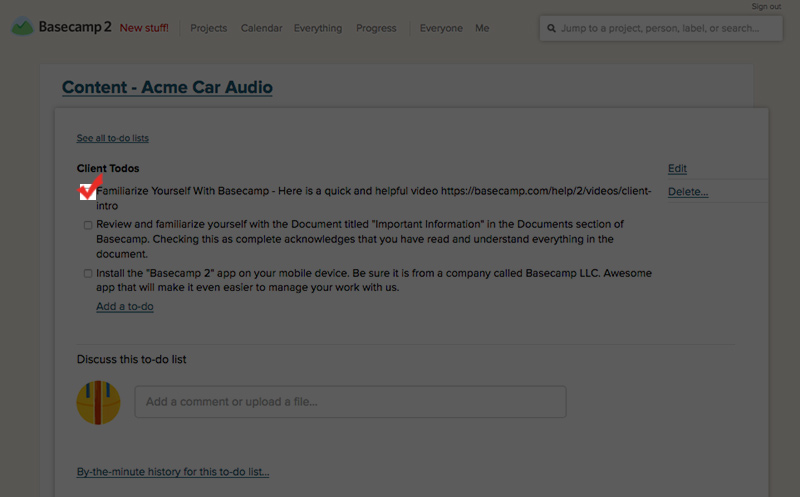The image size is (800, 497).
Task: Click the 'Basecamp 2' wordmark text
Action: [75, 27]
